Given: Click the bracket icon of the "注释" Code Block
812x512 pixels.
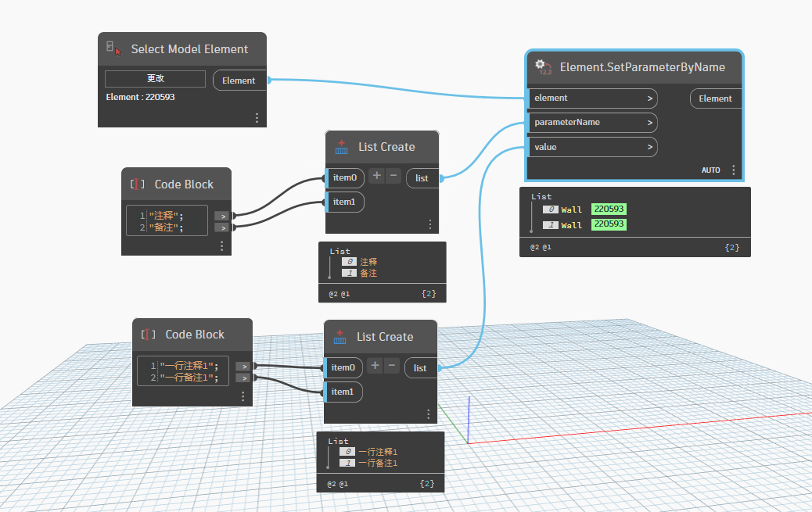Looking at the screenshot, I should click(x=138, y=184).
